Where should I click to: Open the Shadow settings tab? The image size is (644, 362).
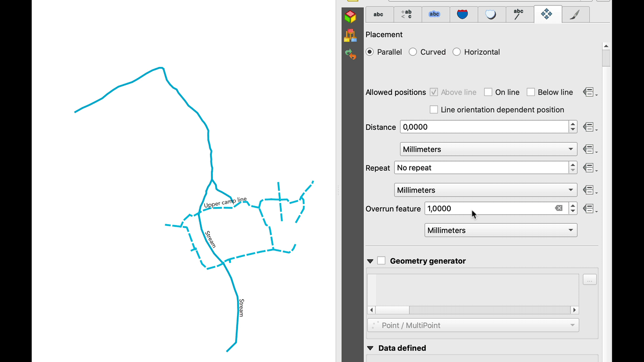coord(491,14)
